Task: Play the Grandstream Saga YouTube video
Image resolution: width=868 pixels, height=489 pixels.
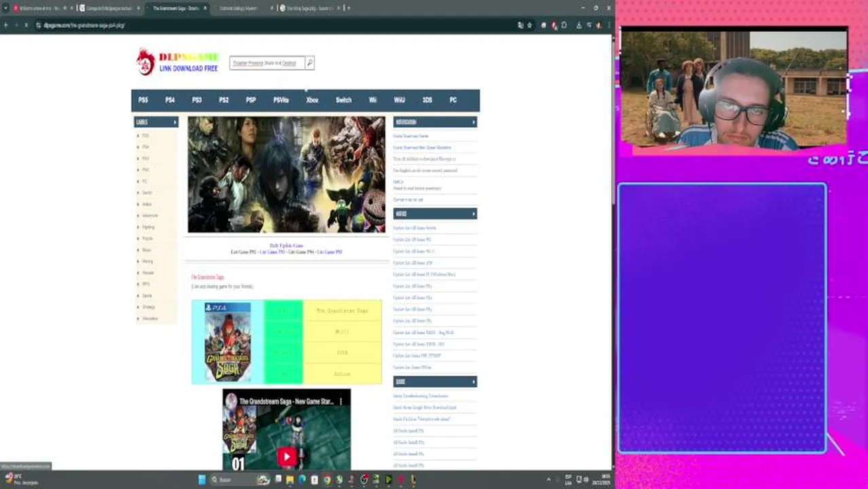Action: [287, 457]
